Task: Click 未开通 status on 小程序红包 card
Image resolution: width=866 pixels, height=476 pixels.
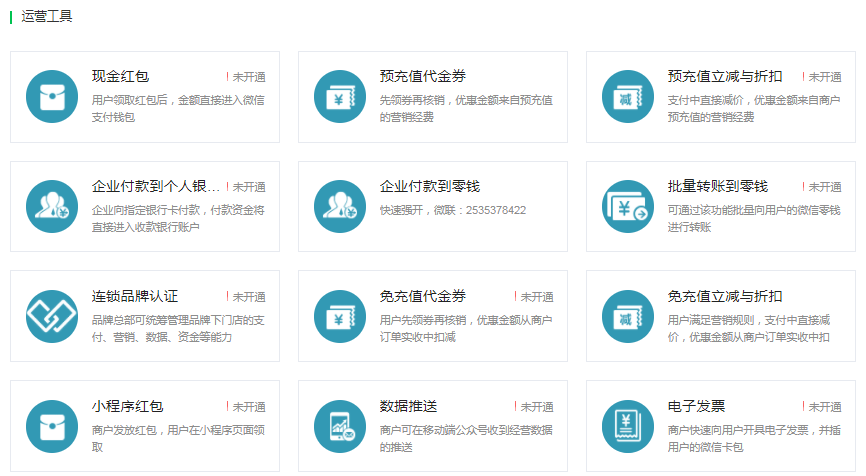Action: 246,406
